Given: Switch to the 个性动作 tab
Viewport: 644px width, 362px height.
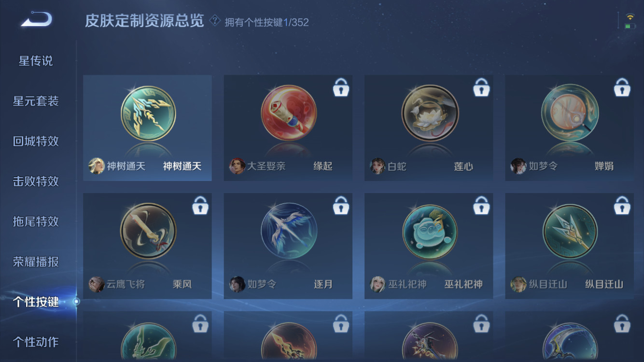Looking at the screenshot, I should pyautogui.click(x=36, y=342).
